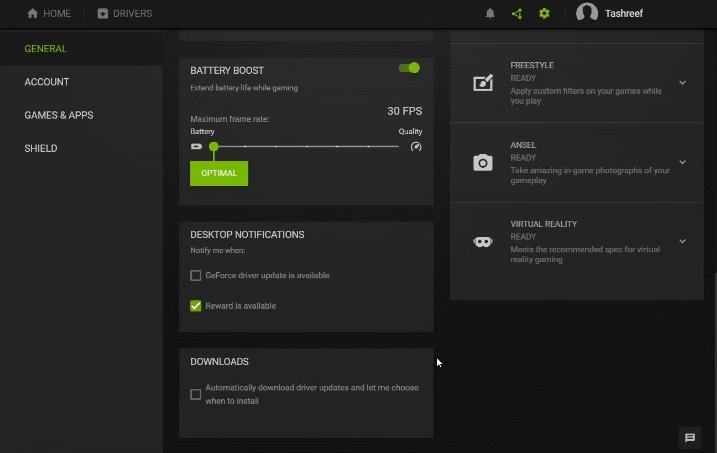
Task: Click the Drivers download icon
Action: pyautogui.click(x=102, y=13)
